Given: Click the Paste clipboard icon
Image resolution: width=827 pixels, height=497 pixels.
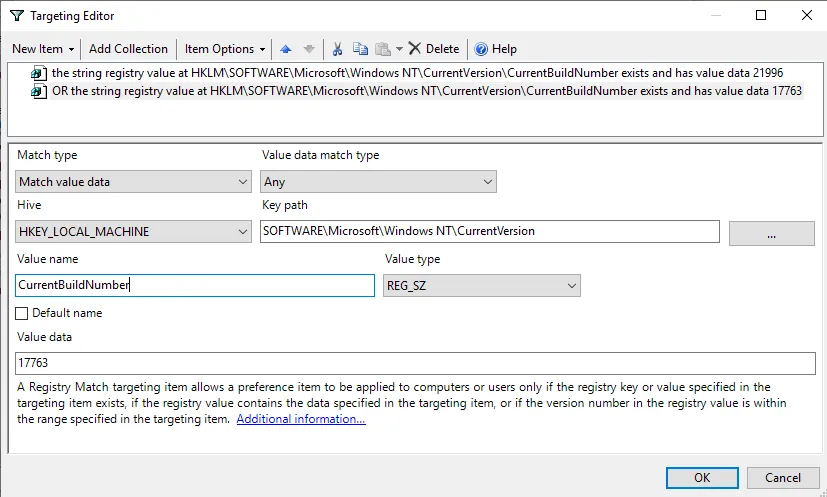Looking at the screenshot, I should [x=382, y=49].
